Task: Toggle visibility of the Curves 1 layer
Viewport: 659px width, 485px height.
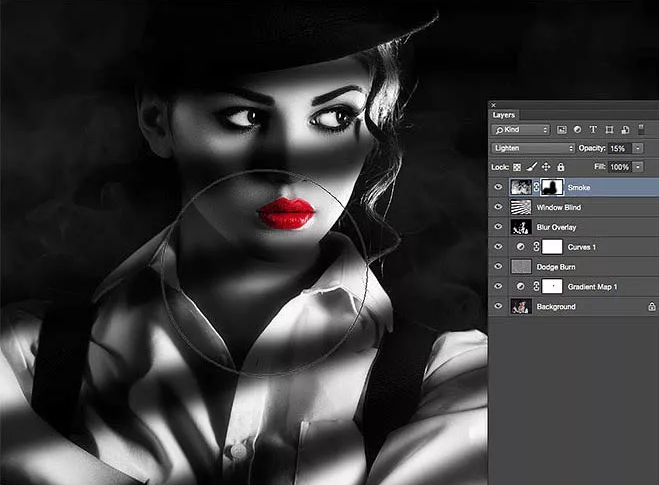Action: pyautogui.click(x=498, y=247)
